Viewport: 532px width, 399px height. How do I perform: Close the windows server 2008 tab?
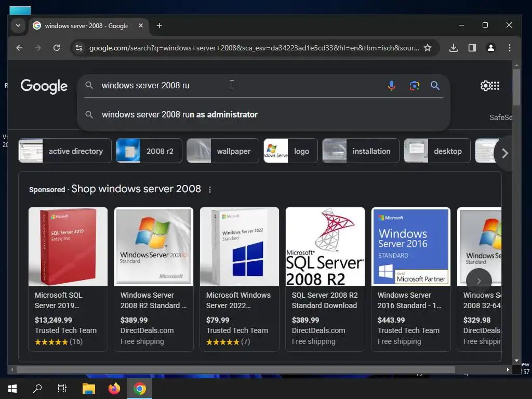tap(141, 25)
